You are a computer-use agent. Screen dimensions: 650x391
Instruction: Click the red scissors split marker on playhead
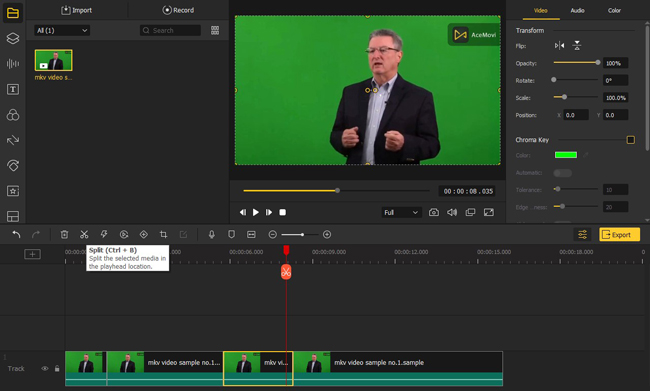286,272
